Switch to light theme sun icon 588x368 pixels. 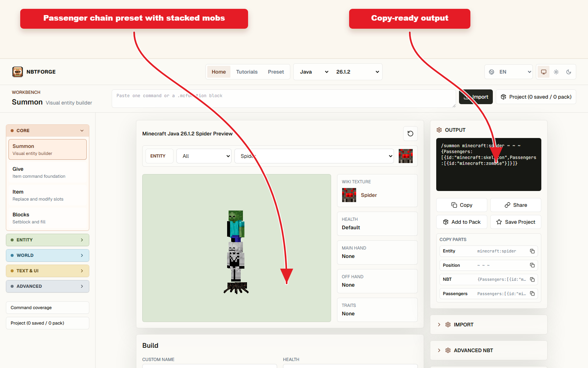[x=556, y=72]
